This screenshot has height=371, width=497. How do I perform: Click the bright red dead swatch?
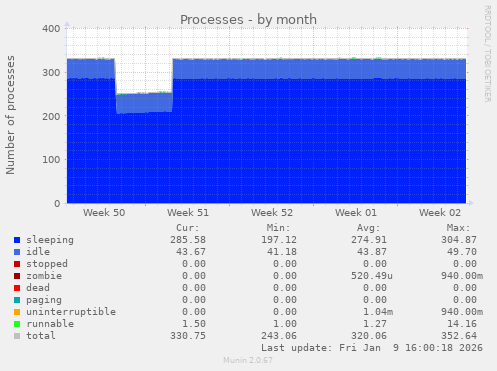(17, 288)
